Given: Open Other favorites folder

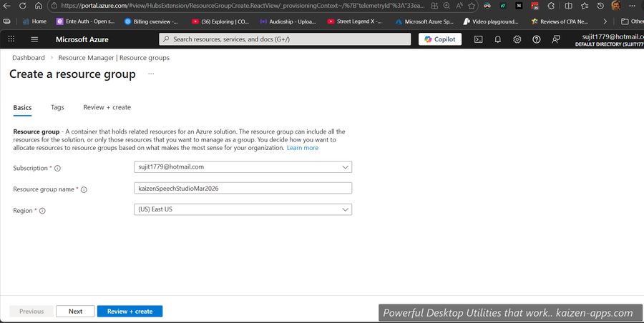Looking at the screenshot, I should click(632, 21).
